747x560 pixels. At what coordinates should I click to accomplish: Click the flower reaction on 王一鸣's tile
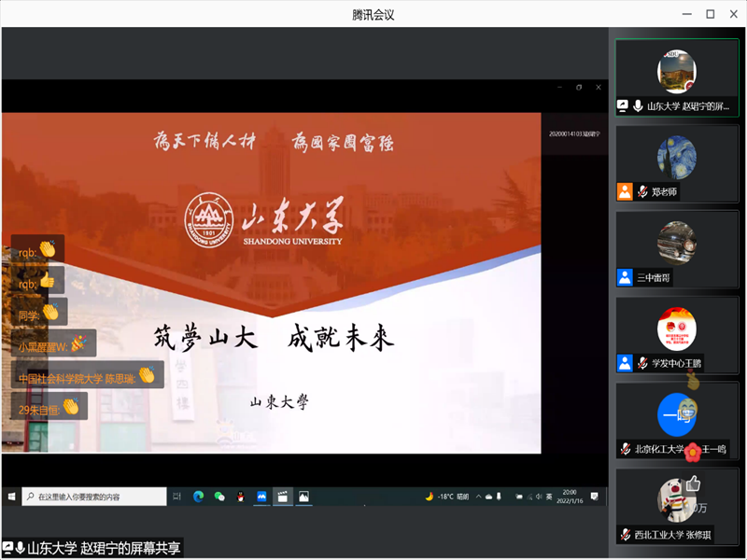(692, 454)
